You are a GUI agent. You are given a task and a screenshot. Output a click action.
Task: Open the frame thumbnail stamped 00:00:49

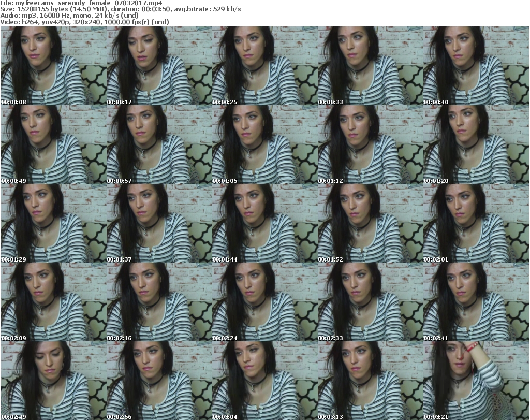pyautogui.click(x=53, y=144)
